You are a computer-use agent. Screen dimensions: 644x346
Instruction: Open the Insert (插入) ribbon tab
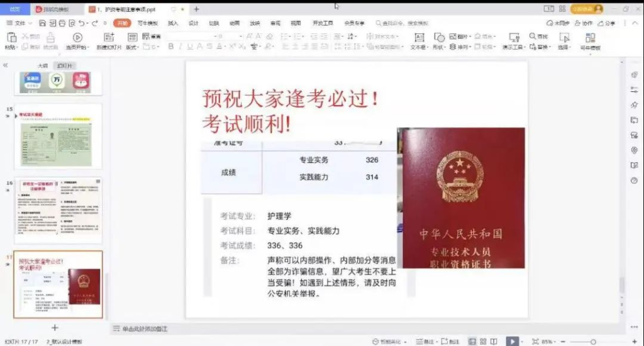pos(173,23)
